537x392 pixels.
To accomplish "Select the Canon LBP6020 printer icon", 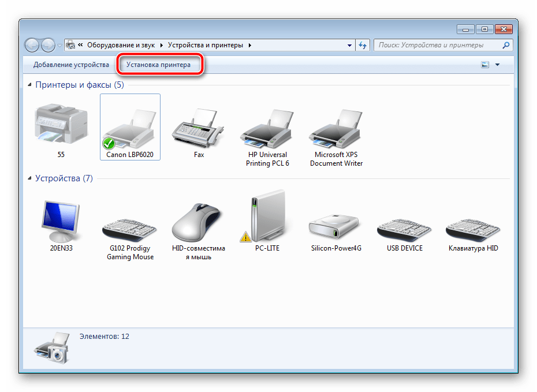I will coord(130,127).
